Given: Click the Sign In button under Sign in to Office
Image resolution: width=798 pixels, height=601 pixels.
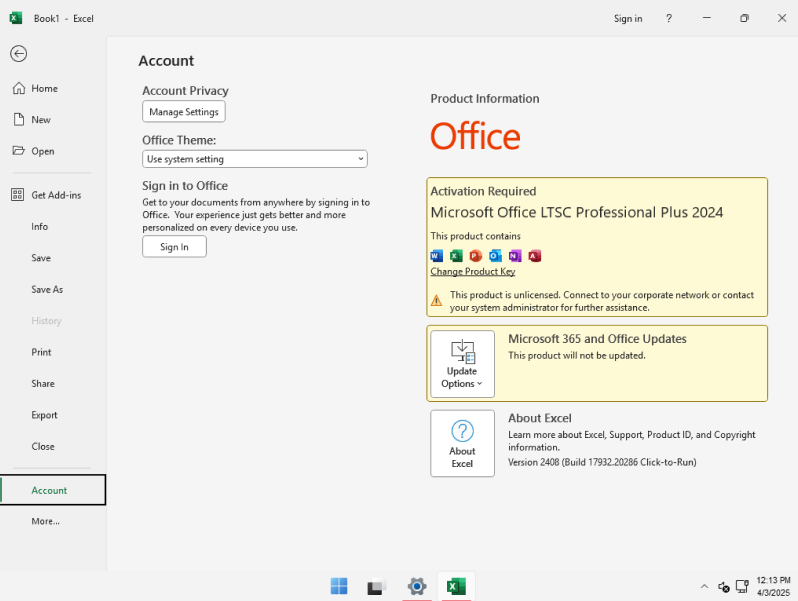Looking at the screenshot, I should [174, 247].
